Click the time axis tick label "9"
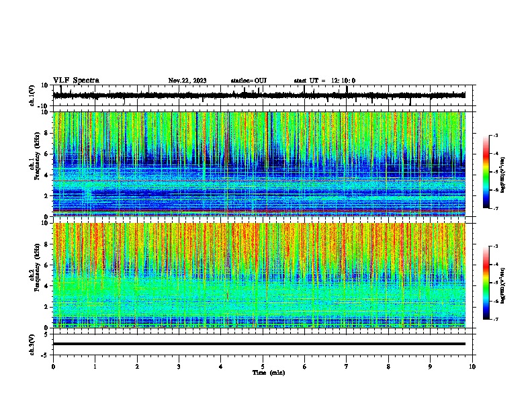The width and height of the screenshot is (532, 411). tap(430, 367)
